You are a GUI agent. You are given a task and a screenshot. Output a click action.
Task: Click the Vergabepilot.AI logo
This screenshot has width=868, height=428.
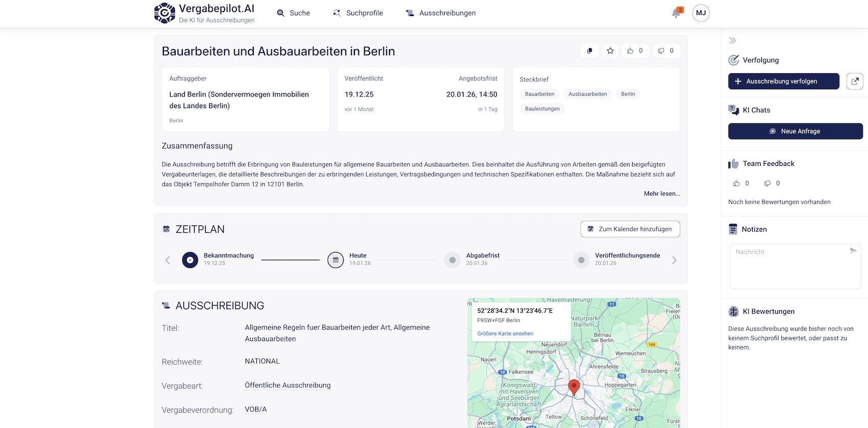[x=204, y=13]
